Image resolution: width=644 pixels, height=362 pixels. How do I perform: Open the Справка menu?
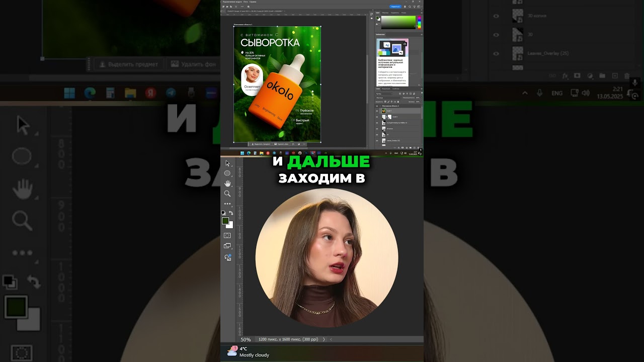(x=253, y=2)
